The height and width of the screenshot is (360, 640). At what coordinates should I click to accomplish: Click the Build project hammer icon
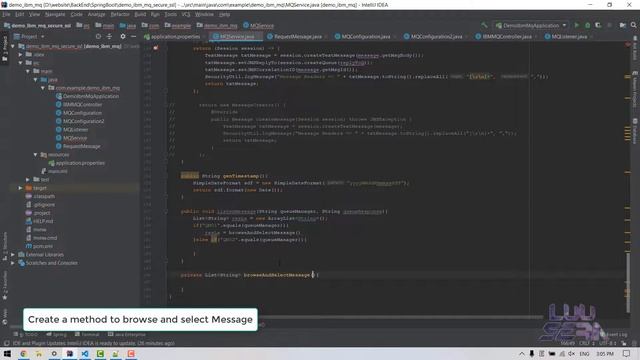pyautogui.click(x=484, y=25)
